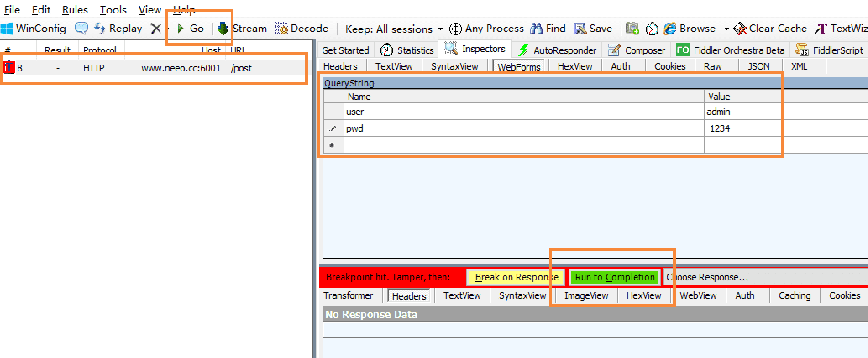This screenshot has height=358, width=868.
Task: Click Break on Response button
Action: point(516,277)
